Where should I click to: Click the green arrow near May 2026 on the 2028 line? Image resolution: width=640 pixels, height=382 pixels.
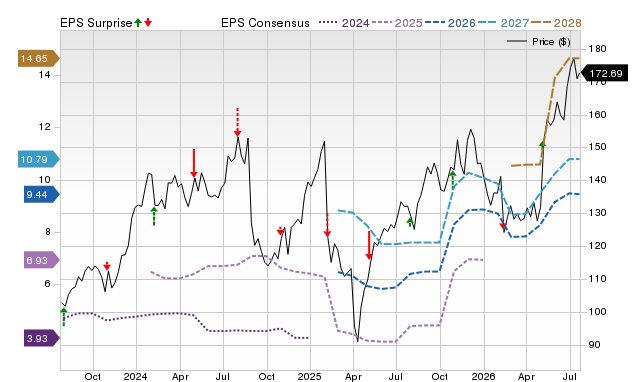(x=542, y=144)
